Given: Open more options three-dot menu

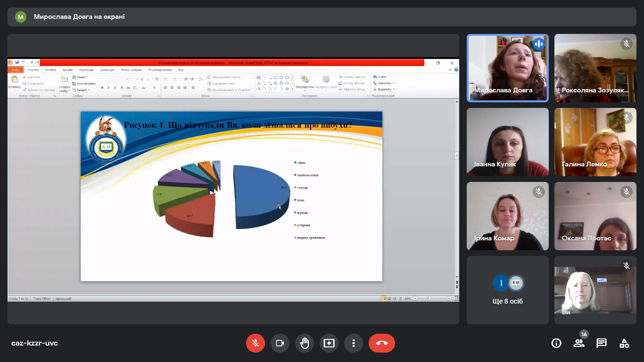Looking at the screenshot, I should point(354,343).
